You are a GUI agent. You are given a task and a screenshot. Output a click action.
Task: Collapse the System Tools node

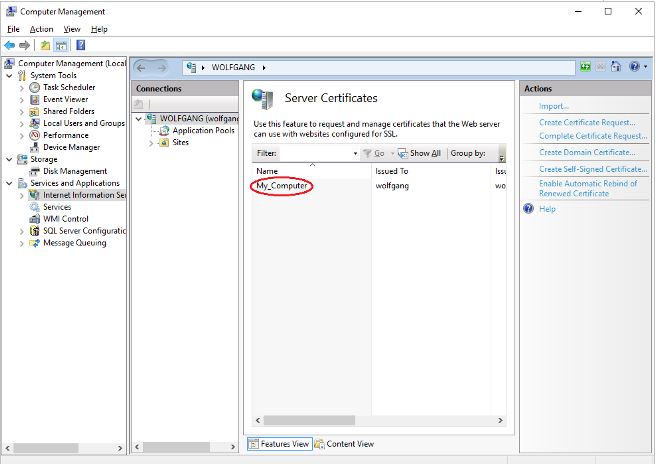[9, 76]
